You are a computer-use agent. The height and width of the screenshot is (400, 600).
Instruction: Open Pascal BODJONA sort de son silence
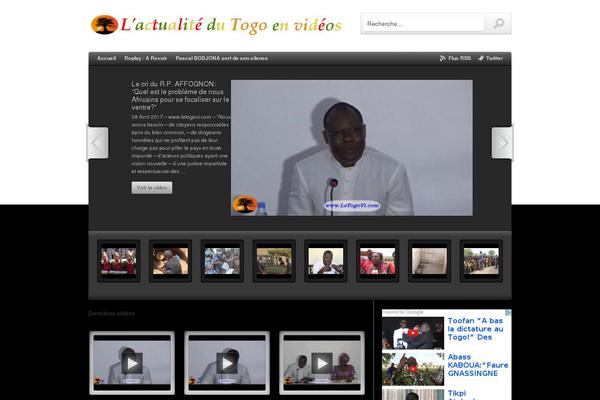(222, 58)
